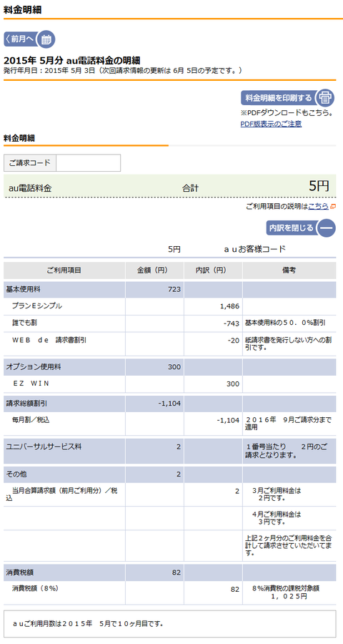Viewport: 343px width, 644px height.
Task: Click the external link icon beside こちら
Action: click(332, 207)
